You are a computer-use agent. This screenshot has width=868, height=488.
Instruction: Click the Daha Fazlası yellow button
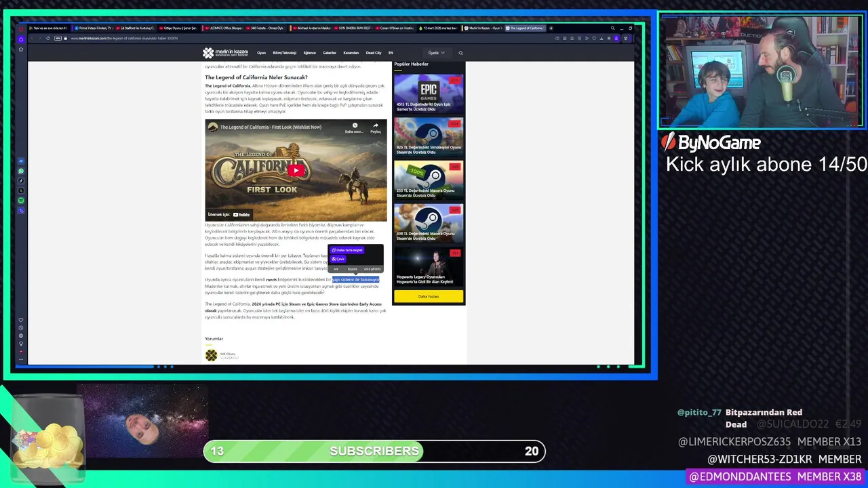pyautogui.click(x=429, y=296)
